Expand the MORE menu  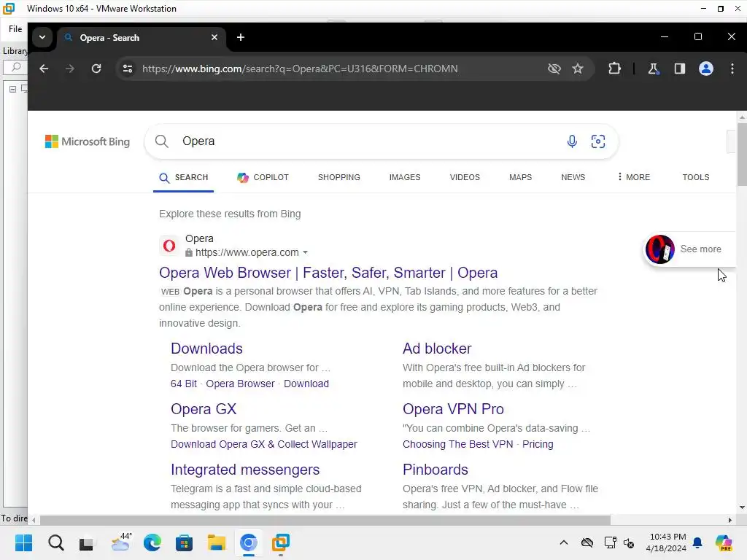(x=634, y=177)
